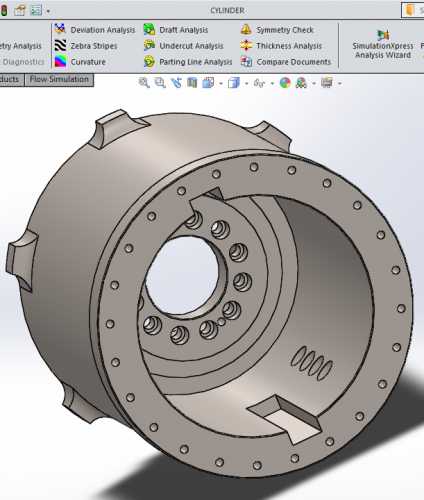
Task: Start Undercut Analysis via label
Action: (191, 46)
